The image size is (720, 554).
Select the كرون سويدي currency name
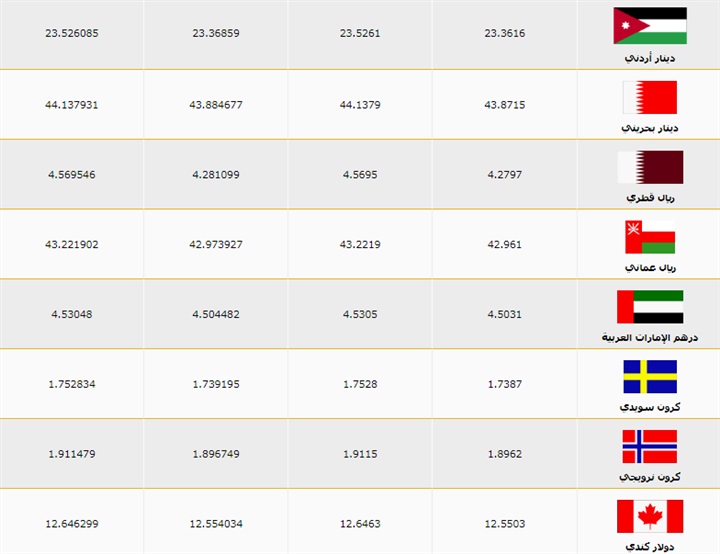pos(650,408)
